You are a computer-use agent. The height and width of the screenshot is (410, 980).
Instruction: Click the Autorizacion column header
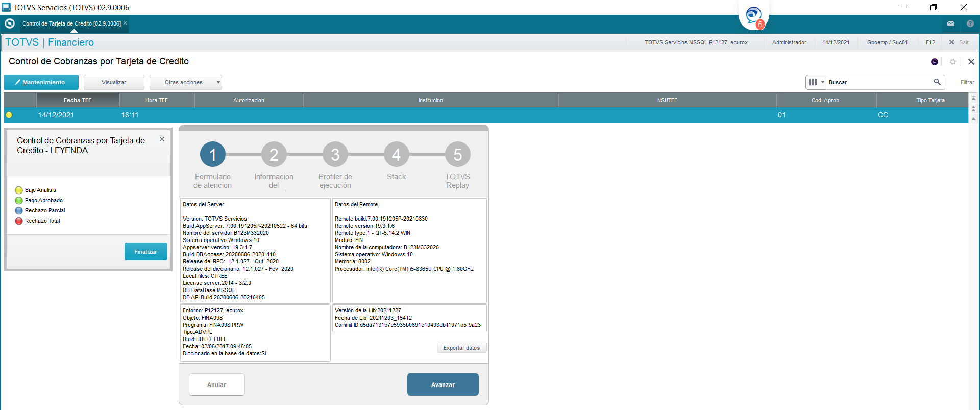pos(249,100)
